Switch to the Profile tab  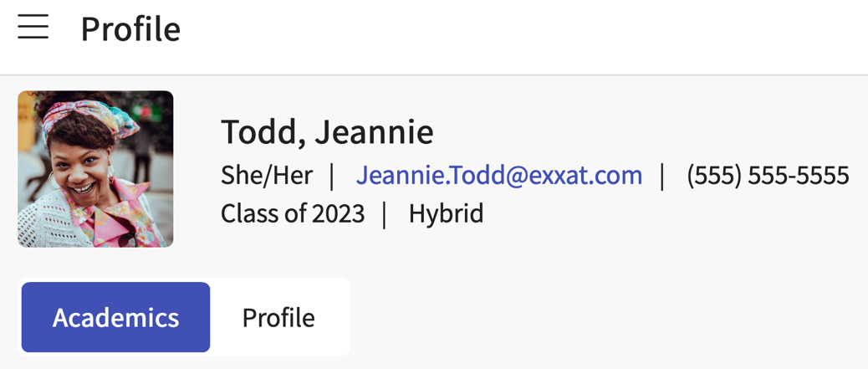[278, 317]
